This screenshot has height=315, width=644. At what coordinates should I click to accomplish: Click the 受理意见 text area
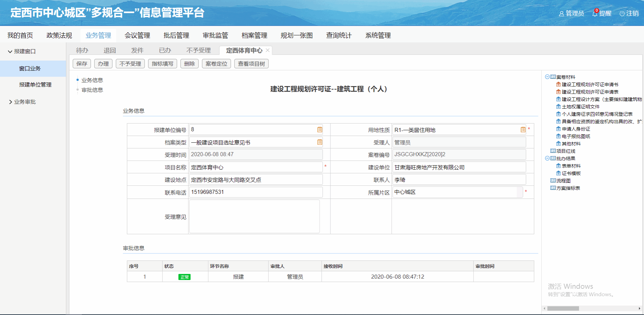point(254,216)
